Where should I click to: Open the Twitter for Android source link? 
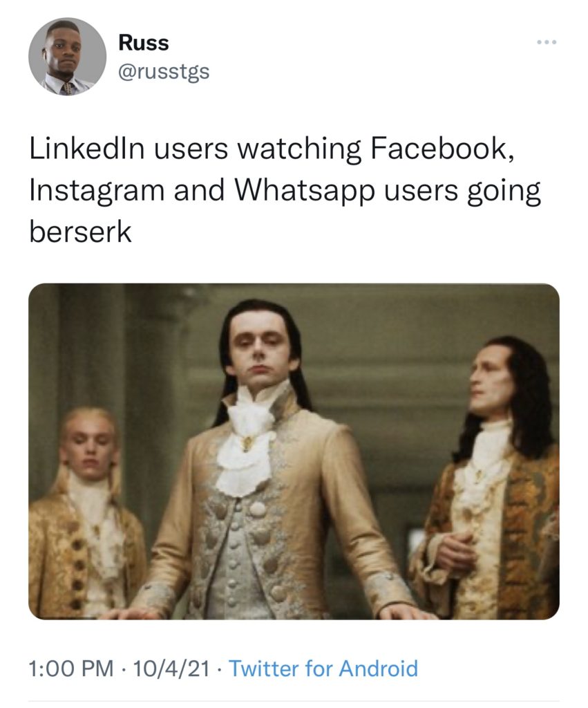point(323,669)
